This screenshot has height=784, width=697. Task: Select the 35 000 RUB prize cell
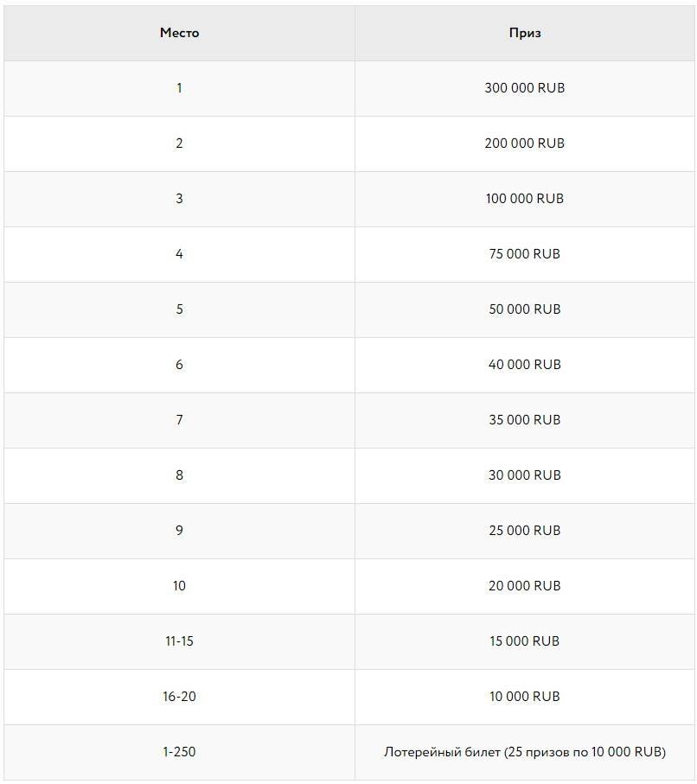(x=525, y=420)
